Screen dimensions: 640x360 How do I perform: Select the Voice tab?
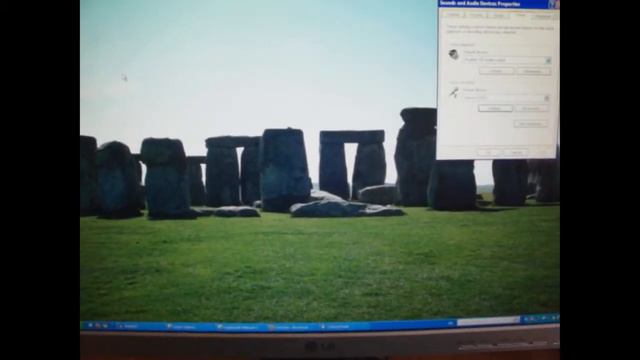pyautogui.click(x=521, y=15)
